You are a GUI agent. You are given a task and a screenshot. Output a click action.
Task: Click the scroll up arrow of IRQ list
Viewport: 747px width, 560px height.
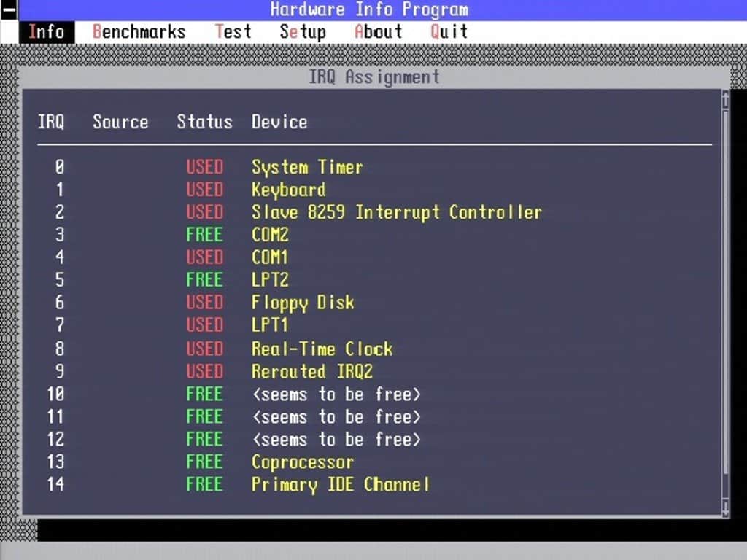pos(725,101)
